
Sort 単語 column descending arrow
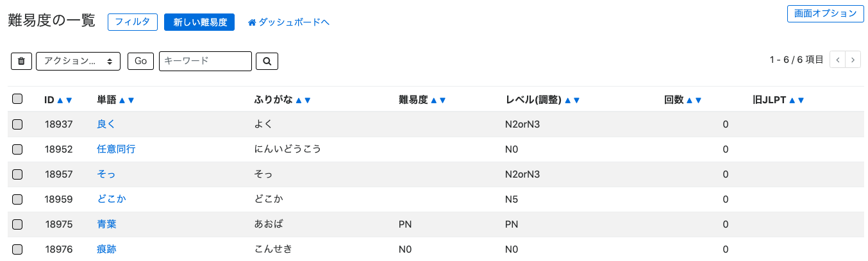[x=131, y=100]
